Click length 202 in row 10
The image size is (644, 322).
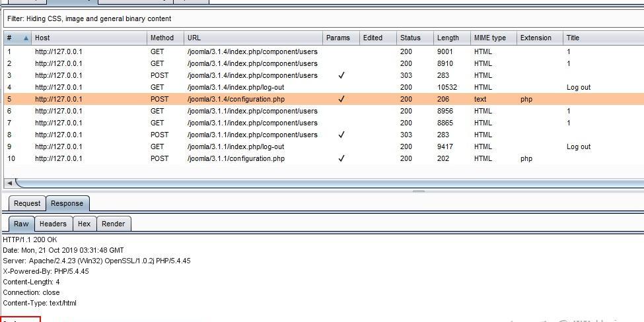coord(443,159)
